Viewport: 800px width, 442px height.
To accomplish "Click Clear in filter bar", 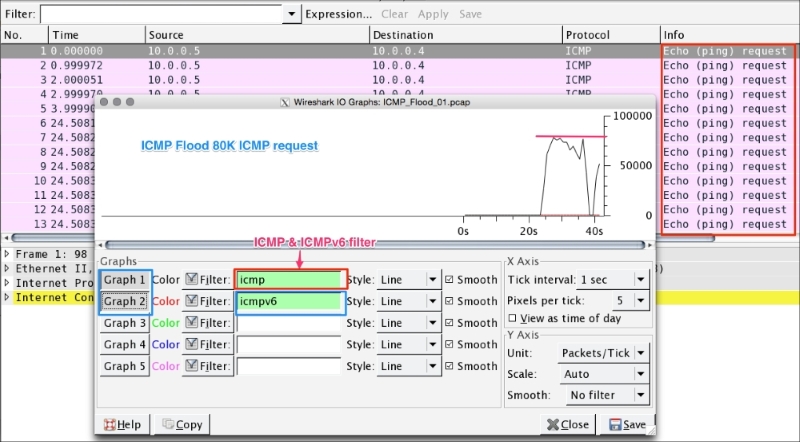I will [394, 14].
